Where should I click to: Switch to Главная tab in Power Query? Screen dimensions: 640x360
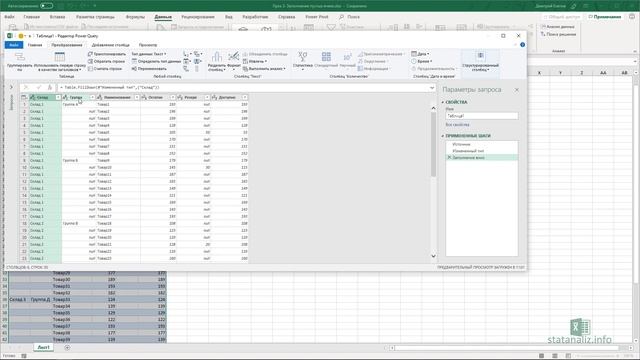[x=35, y=45]
